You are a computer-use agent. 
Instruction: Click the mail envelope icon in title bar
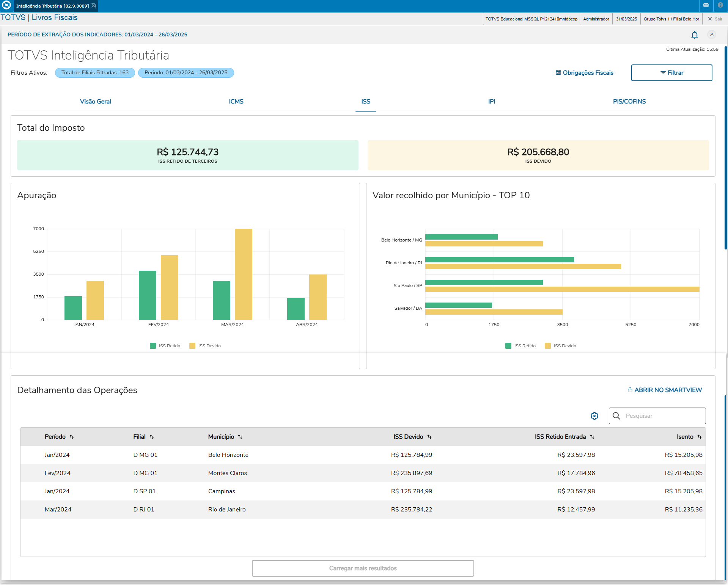pos(706,5)
